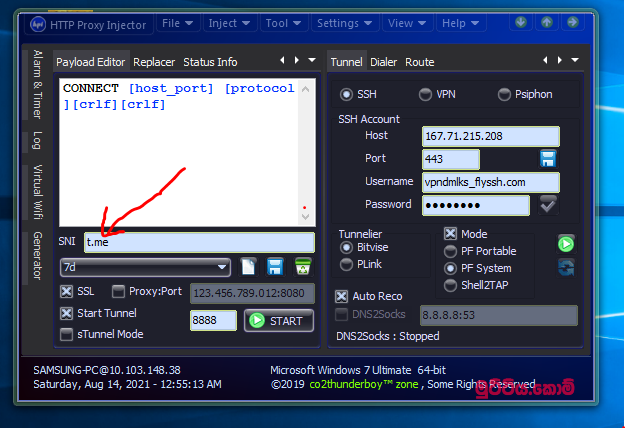Click the green play icon beside Mode
This screenshot has height=428, width=625.
point(566,244)
